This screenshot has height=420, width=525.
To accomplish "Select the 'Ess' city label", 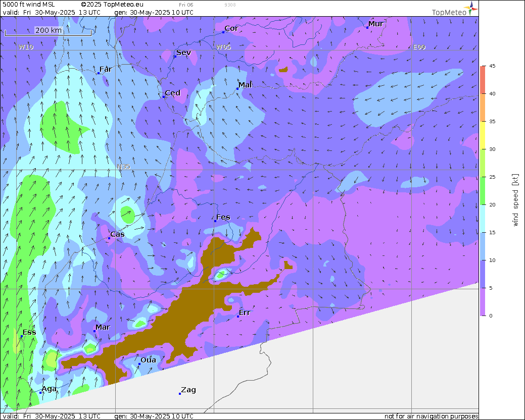I will (29, 332).
